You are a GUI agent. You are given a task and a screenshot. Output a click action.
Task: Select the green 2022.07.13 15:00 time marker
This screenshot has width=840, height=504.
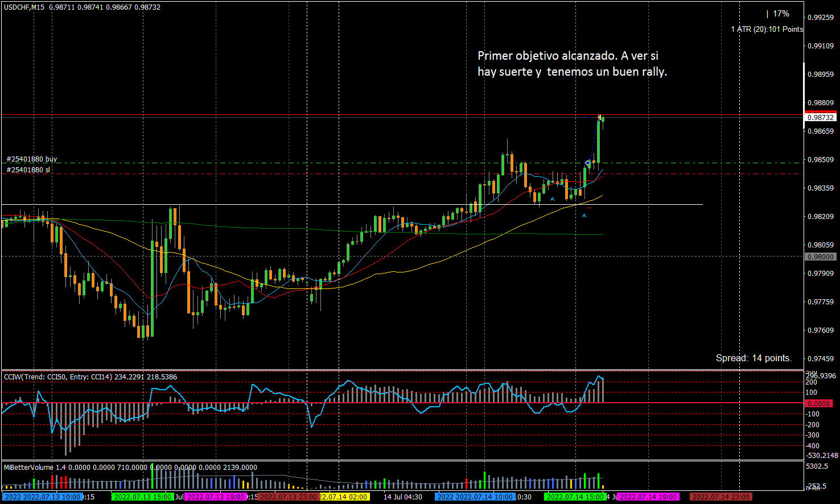142,497
